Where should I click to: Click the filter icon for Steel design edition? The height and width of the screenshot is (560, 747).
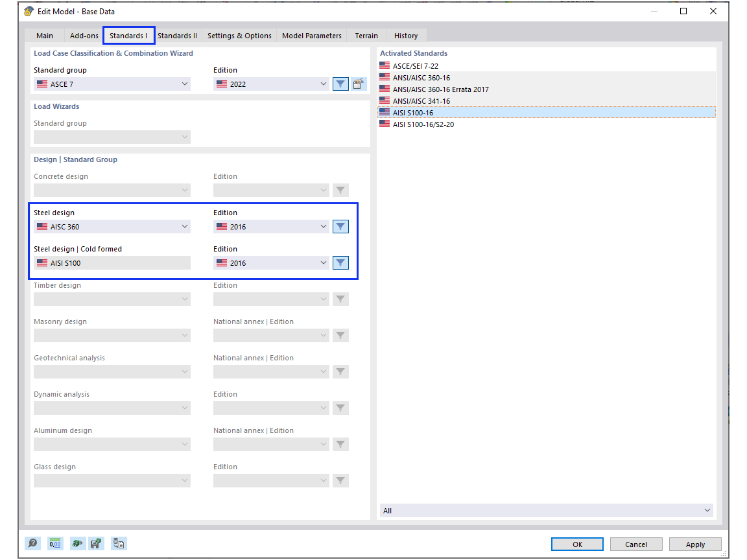[340, 227]
